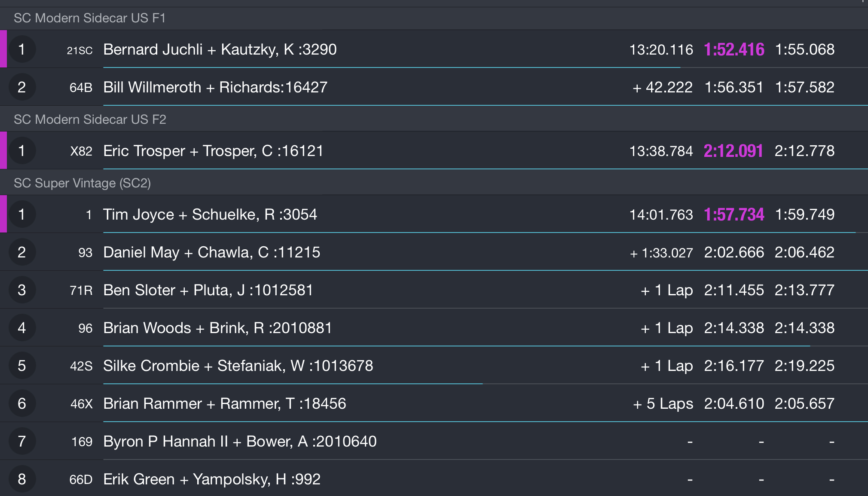Image resolution: width=868 pixels, height=496 pixels.
Task: Tap the SC Modern Sidecar US F2 header
Action: (x=434, y=119)
